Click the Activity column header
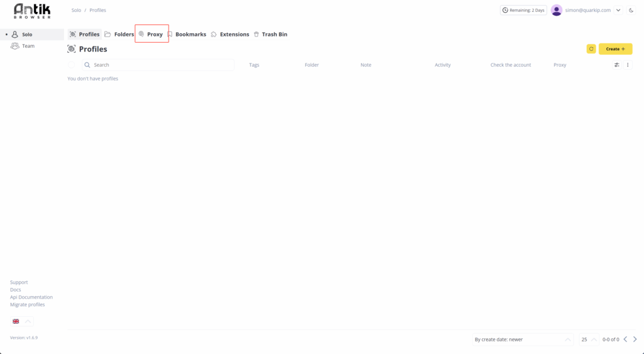 (443, 65)
